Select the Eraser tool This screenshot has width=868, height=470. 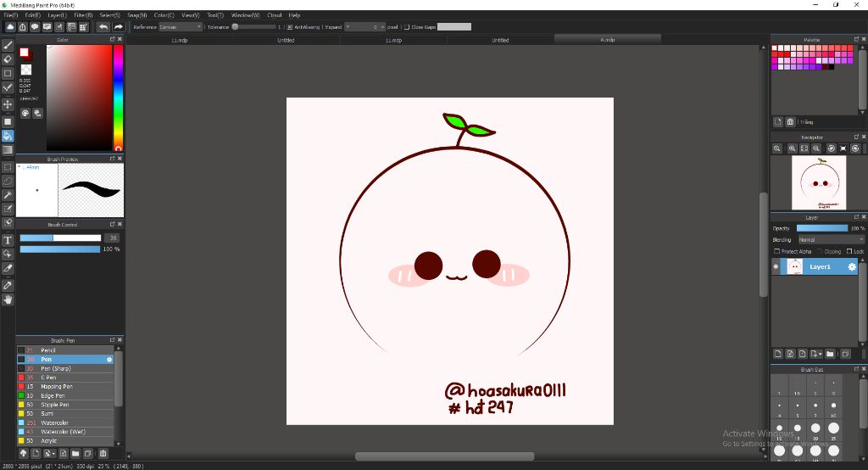click(x=8, y=59)
